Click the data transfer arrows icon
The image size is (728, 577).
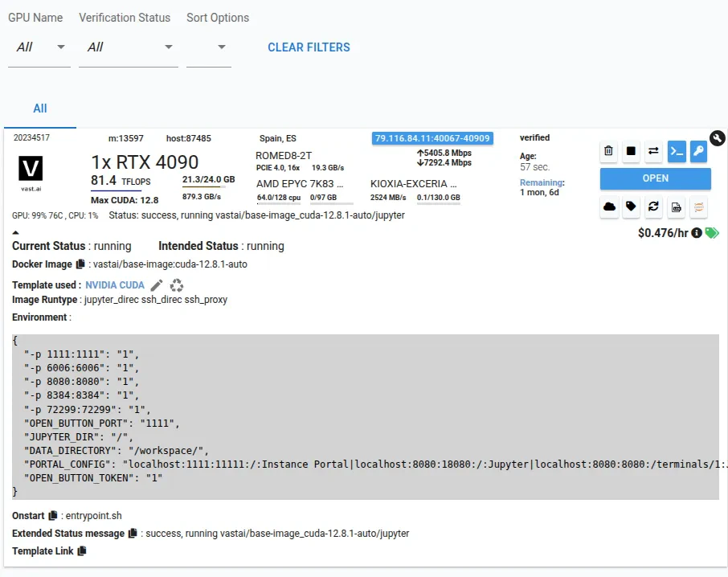tap(653, 151)
